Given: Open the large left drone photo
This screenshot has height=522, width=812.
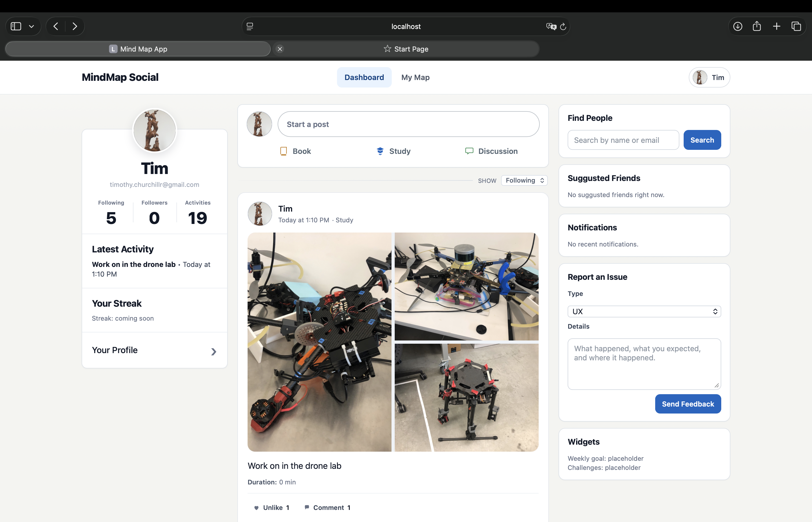Looking at the screenshot, I should click(319, 342).
